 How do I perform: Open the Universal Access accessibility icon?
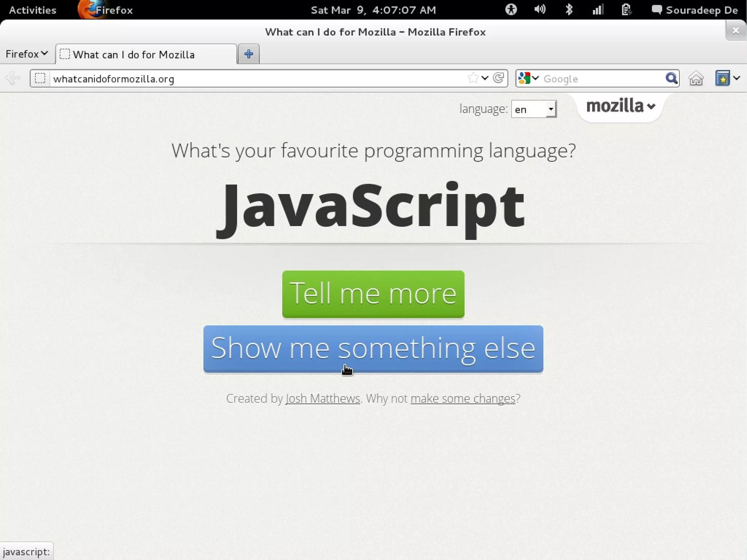click(x=511, y=9)
